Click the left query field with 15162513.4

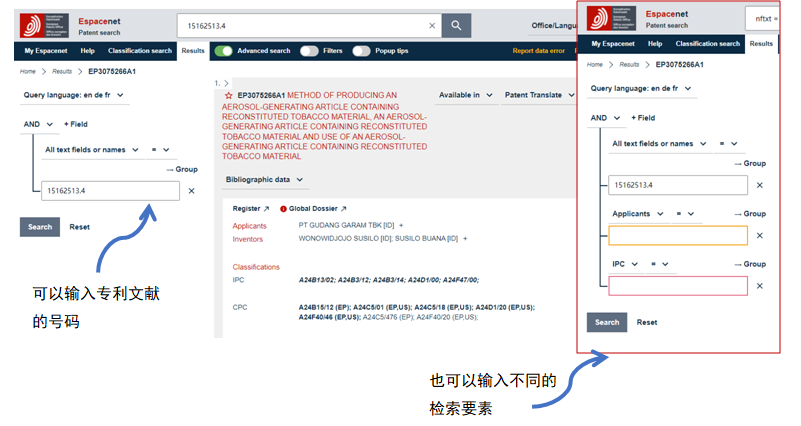point(110,191)
